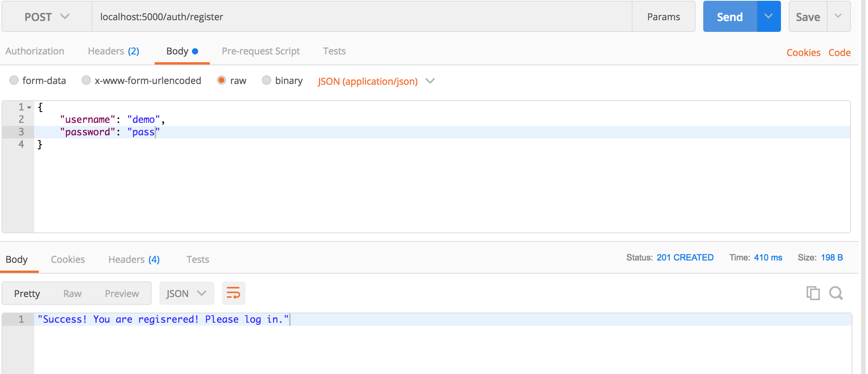Open the POST method dropdown
The width and height of the screenshot is (868, 374).
(x=47, y=17)
